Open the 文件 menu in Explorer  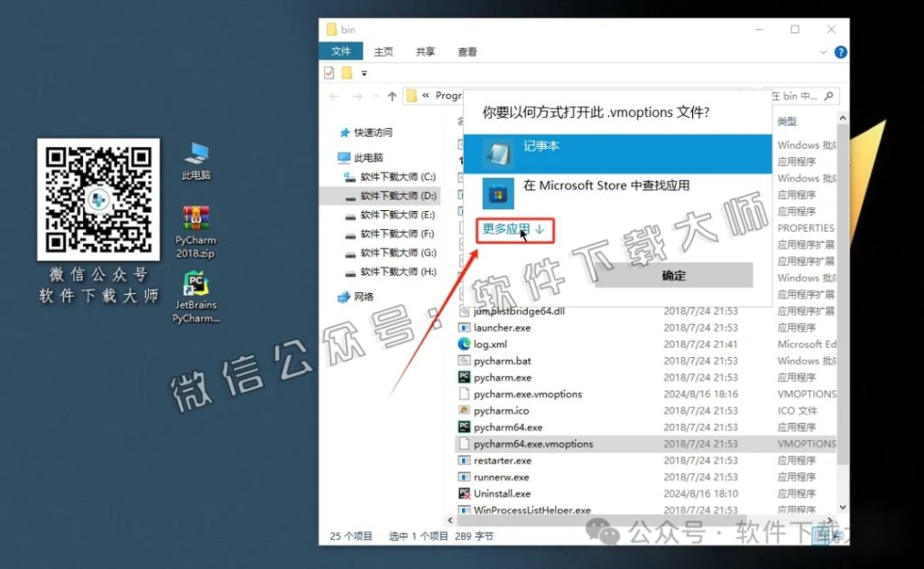click(341, 51)
